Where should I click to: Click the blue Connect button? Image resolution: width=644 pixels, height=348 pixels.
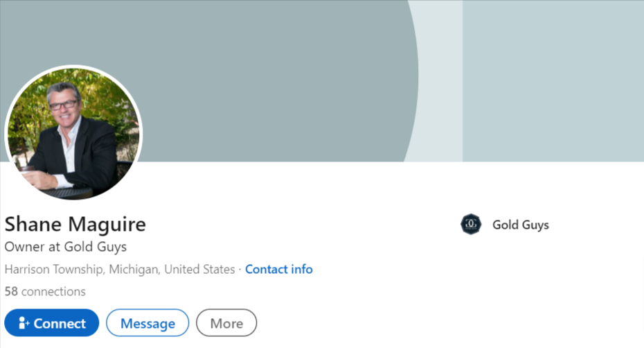[x=52, y=323]
